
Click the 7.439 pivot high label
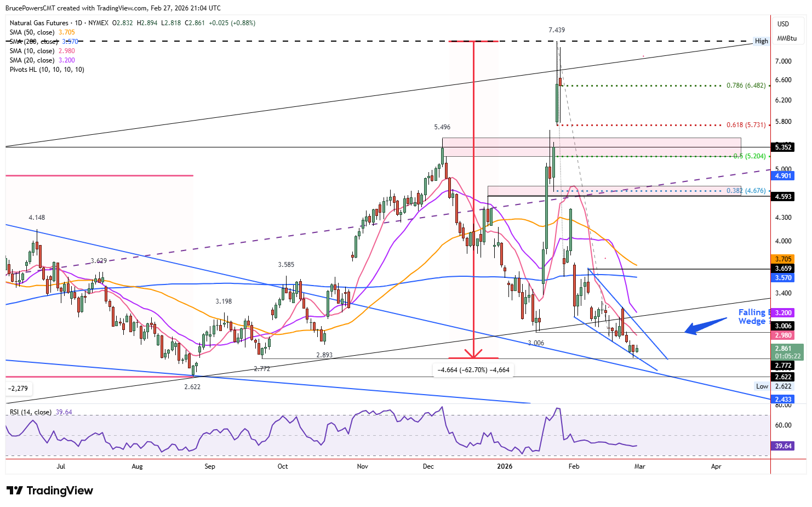tap(557, 30)
